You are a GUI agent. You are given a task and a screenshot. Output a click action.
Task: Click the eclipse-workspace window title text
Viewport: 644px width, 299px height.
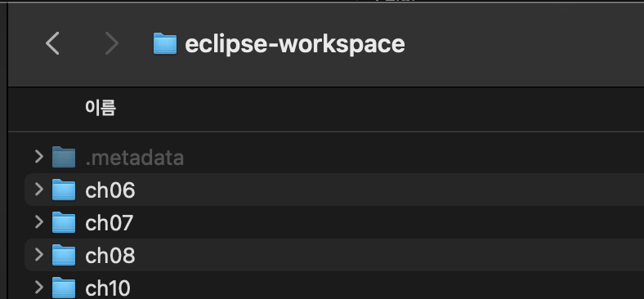pos(294,44)
